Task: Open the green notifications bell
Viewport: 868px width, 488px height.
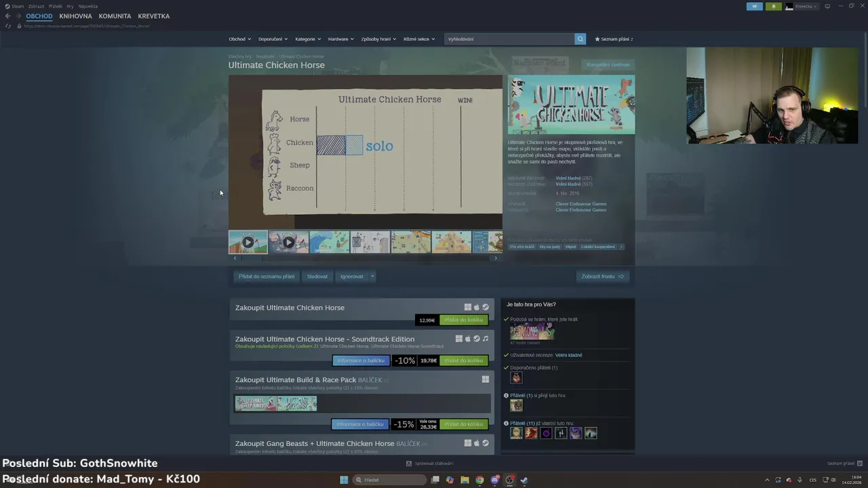Action: coord(774,6)
